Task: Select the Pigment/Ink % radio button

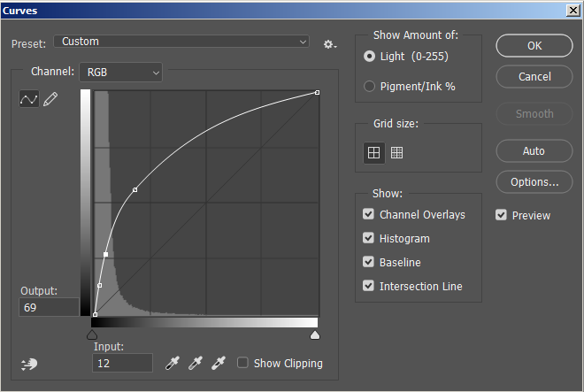Action: coord(370,86)
